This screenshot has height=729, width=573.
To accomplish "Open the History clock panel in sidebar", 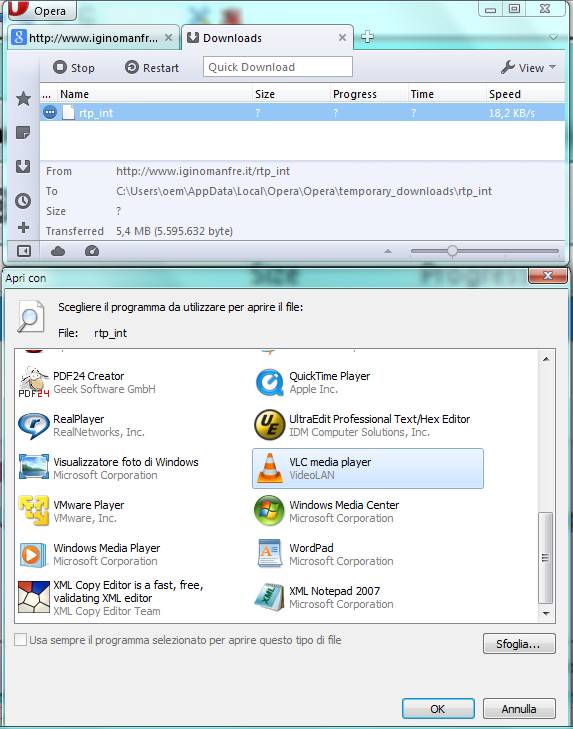I will (x=23, y=201).
